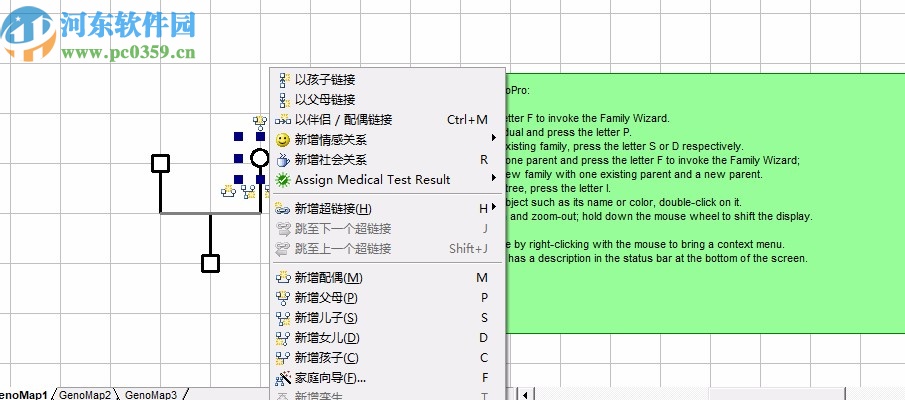Switch to the GenoMap2 tab

85,395
